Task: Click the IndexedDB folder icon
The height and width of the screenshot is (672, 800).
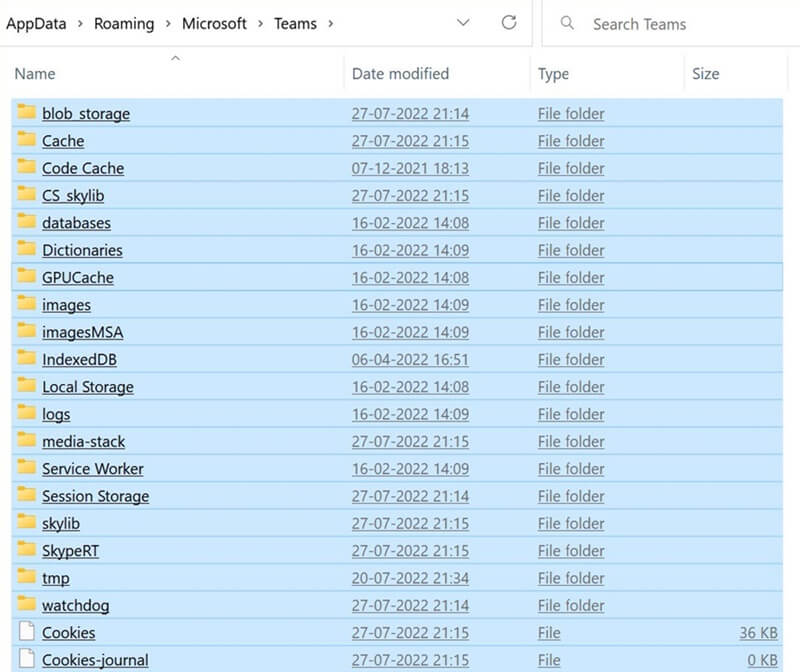Action: (26, 359)
